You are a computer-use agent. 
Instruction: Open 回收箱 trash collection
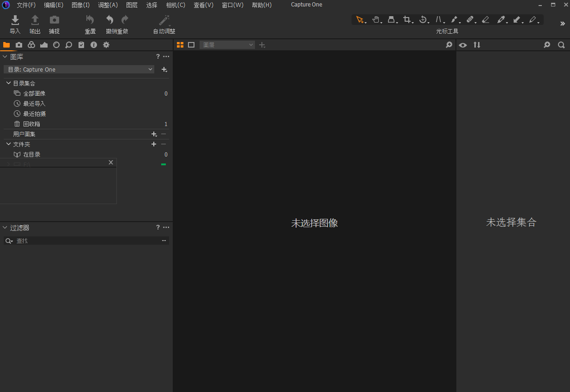[x=31, y=124]
